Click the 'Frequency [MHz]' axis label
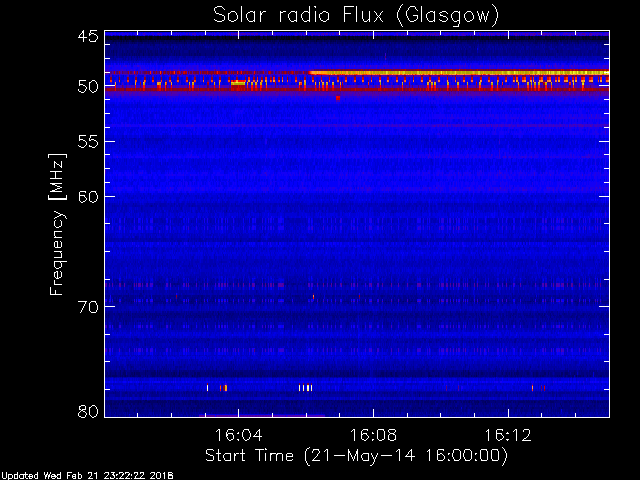The height and width of the screenshot is (480, 640). coord(58,224)
